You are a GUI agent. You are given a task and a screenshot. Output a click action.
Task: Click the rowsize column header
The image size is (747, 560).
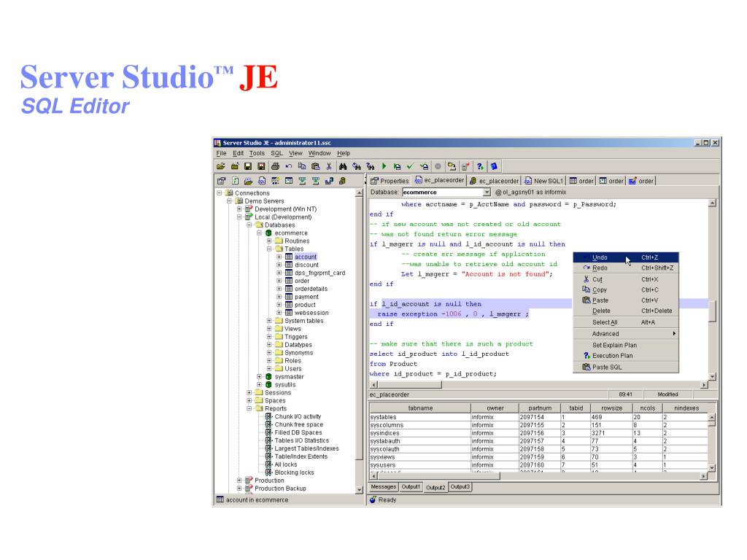[x=612, y=408]
